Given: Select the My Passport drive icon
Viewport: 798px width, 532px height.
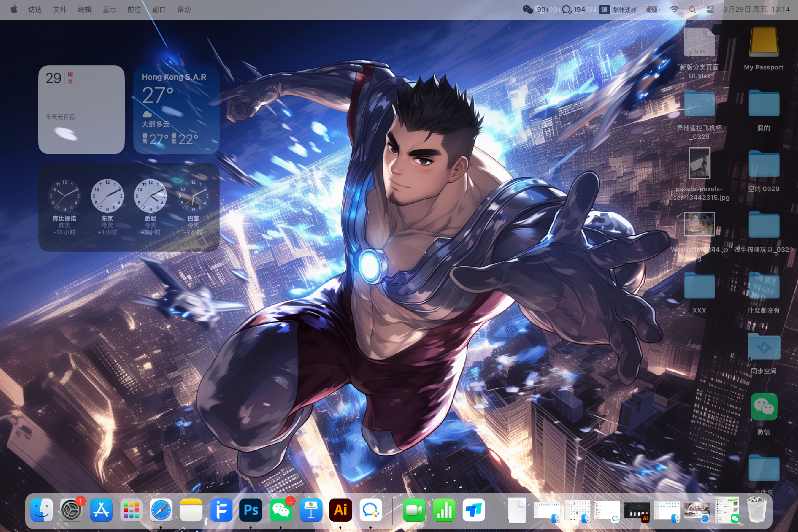Looking at the screenshot, I should click(764, 42).
